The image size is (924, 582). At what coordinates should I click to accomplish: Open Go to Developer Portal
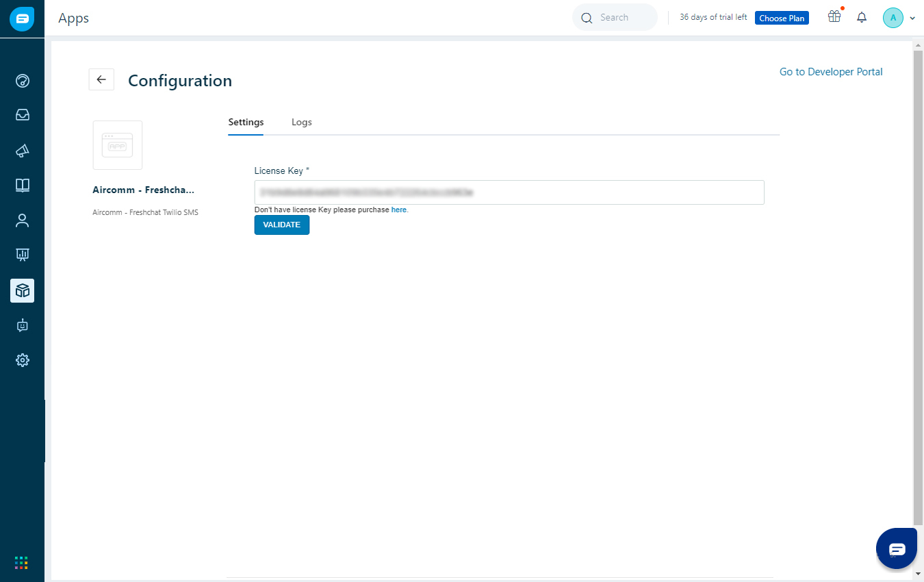[830, 71]
